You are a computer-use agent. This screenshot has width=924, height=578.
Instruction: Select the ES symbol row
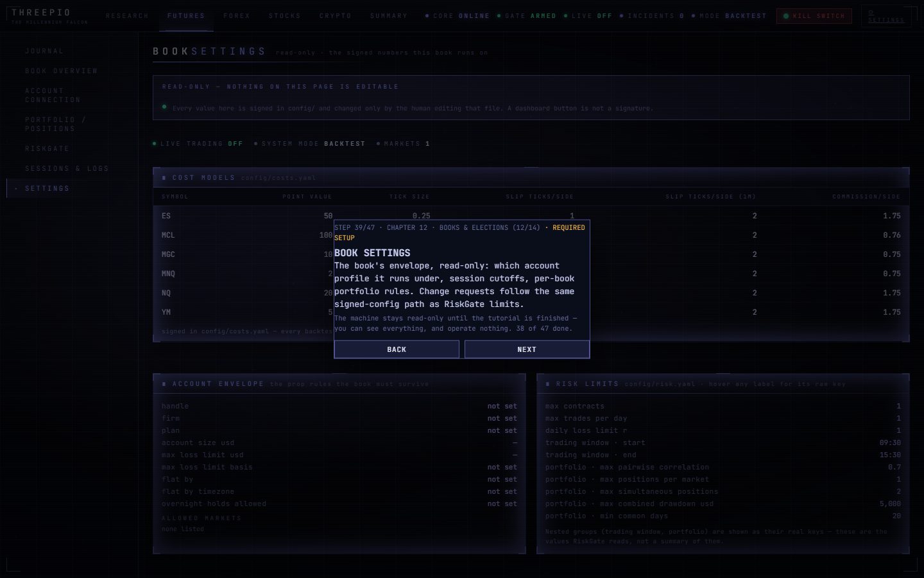pyautogui.click(x=531, y=216)
